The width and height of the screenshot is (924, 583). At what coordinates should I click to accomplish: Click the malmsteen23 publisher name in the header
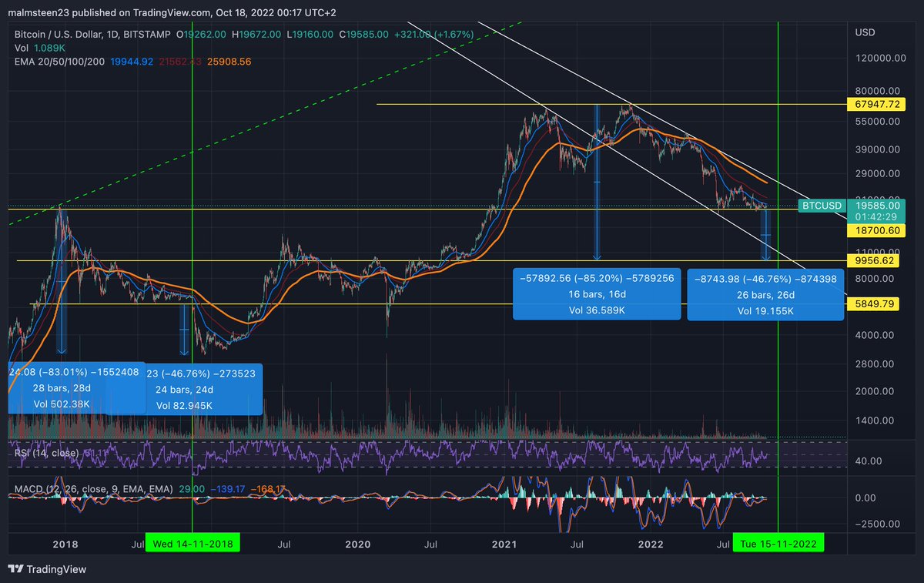38,12
